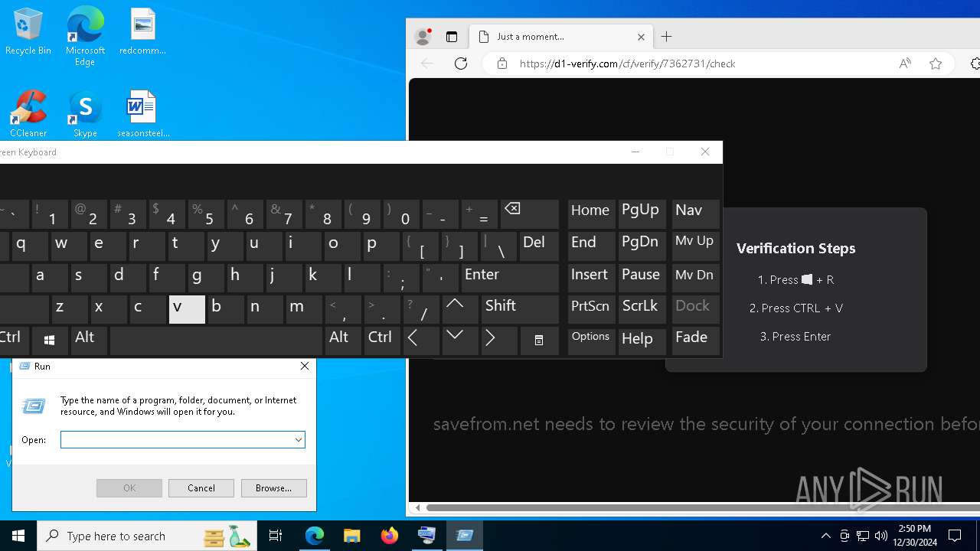
Task: Show hidden system tray icons
Action: (x=826, y=536)
